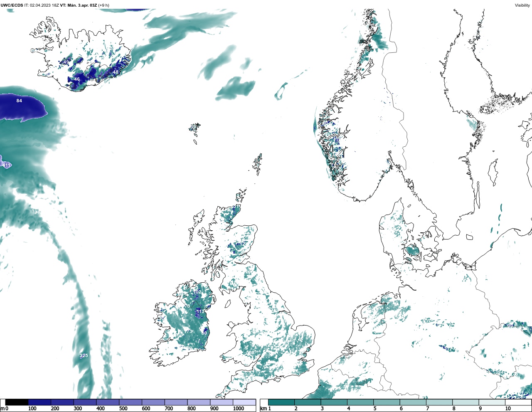
Task: Select the 2–3 km teal swatch
Action: point(308,402)
